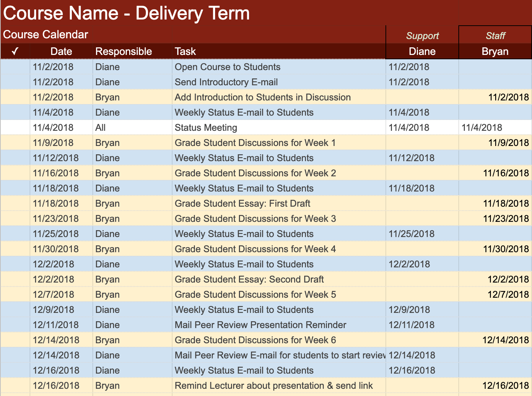This screenshot has height=396, width=532.
Task: Select the 'Send Introductory E-mail' task cell
Action: [x=226, y=82]
